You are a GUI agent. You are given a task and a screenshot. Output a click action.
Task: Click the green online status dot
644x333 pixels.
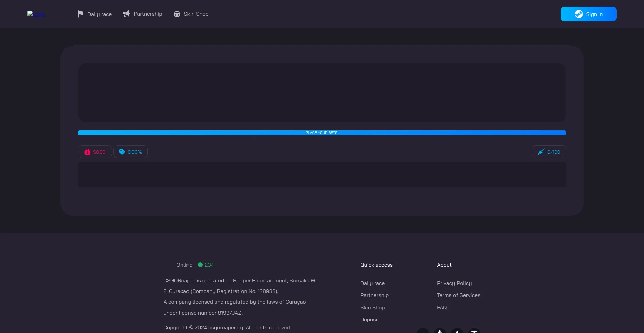click(x=200, y=265)
